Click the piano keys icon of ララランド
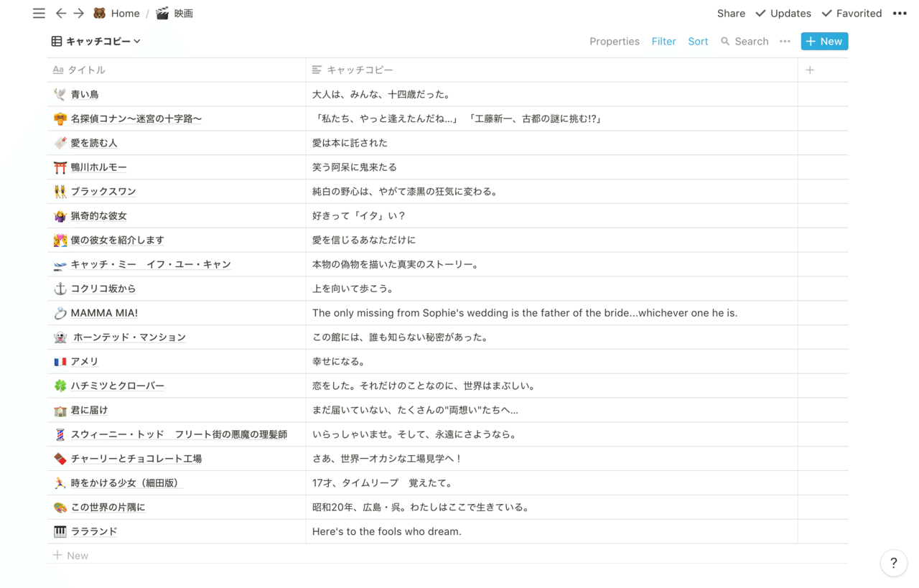Viewport: 919px width, 588px height. pyautogui.click(x=60, y=532)
